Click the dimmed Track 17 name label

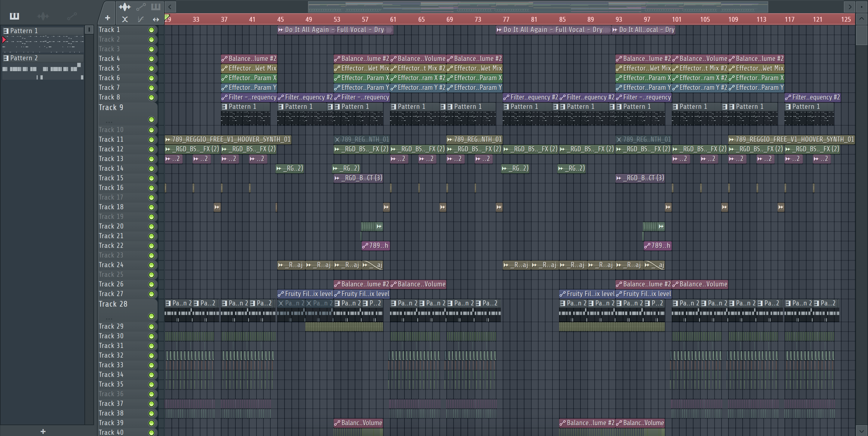click(x=111, y=197)
